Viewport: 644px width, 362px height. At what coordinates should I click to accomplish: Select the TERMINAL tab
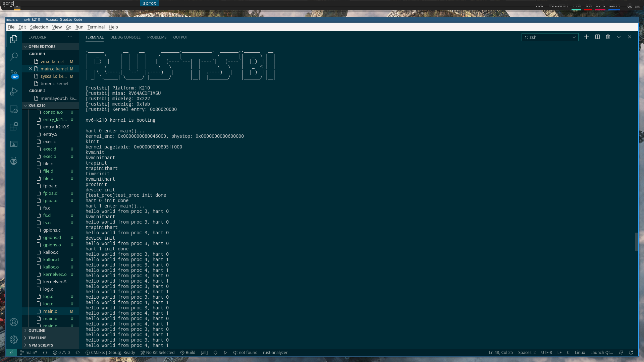[94, 37]
